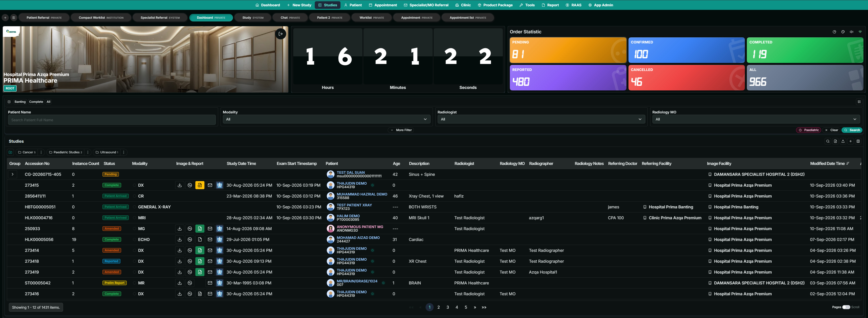Screen dimensions: 868x318
Task: Click the Studies plus add icon
Action: 851,141
